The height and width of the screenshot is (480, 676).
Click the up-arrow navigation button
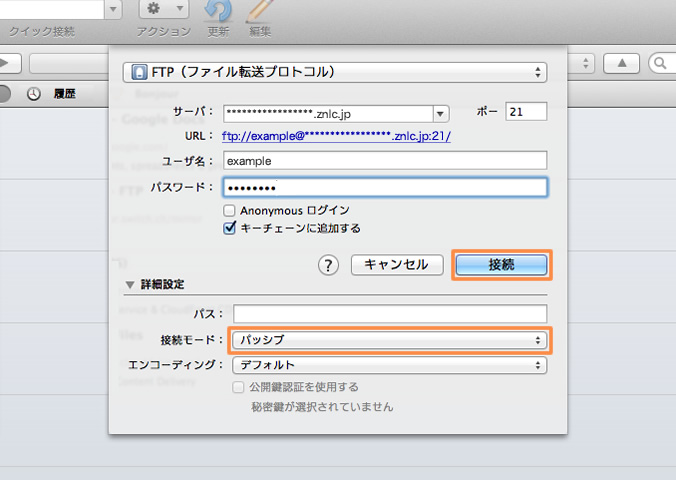621,63
